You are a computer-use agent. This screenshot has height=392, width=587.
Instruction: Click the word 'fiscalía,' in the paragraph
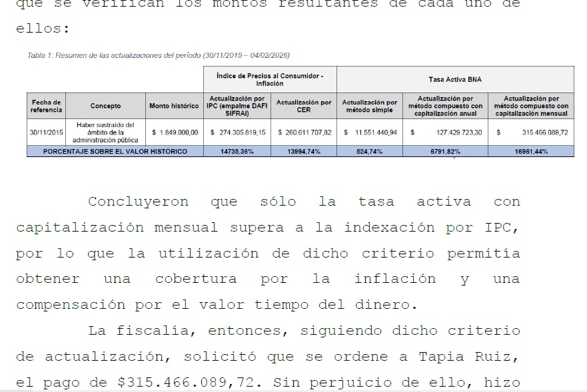tap(156, 331)
